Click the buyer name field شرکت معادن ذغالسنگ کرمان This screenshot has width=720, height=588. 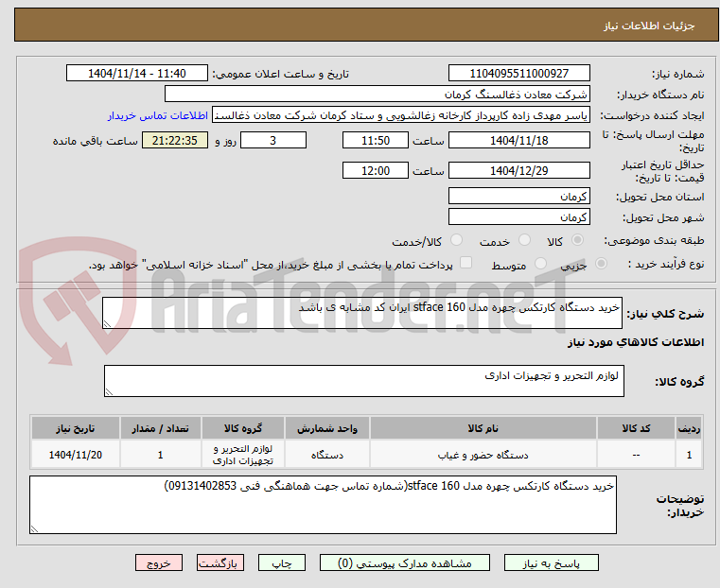point(377,95)
